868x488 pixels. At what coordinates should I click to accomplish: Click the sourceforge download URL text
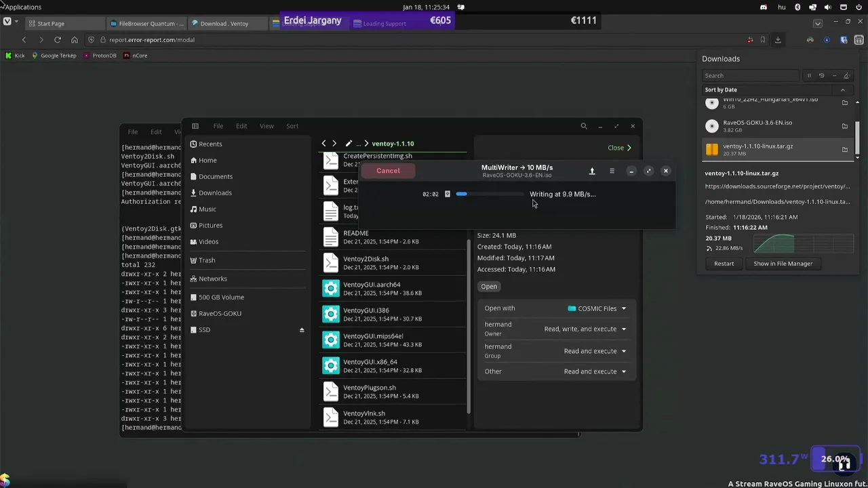coord(777,186)
